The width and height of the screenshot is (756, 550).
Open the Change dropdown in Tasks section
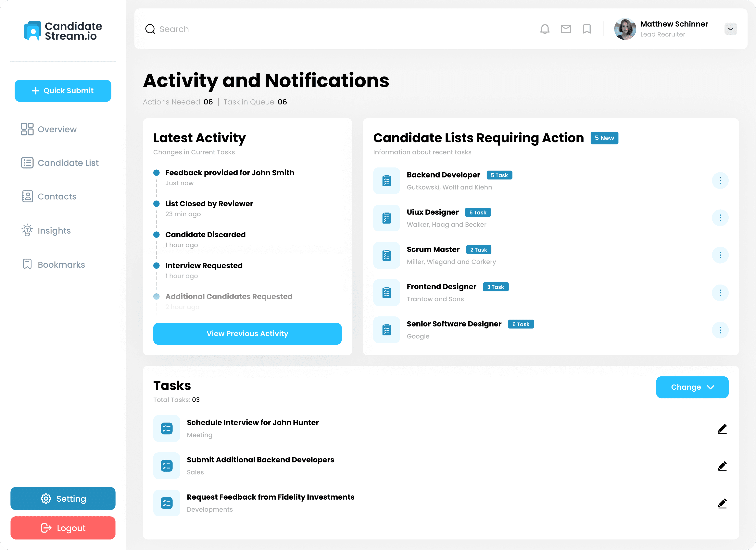(x=692, y=387)
